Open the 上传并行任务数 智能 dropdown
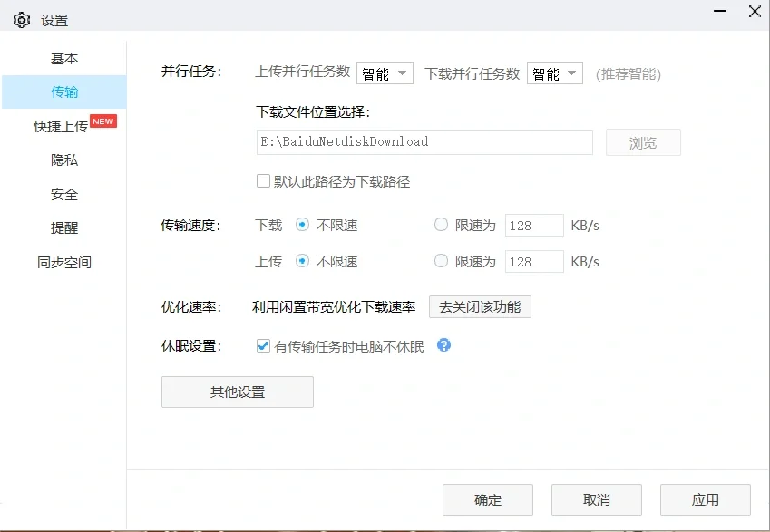The image size is (770, 532). pos(385,73)
